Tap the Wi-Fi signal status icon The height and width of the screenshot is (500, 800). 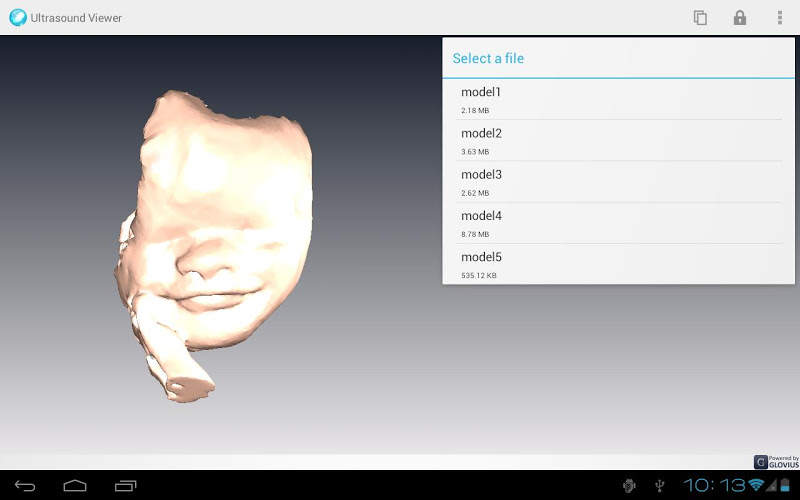click(756, 485)
